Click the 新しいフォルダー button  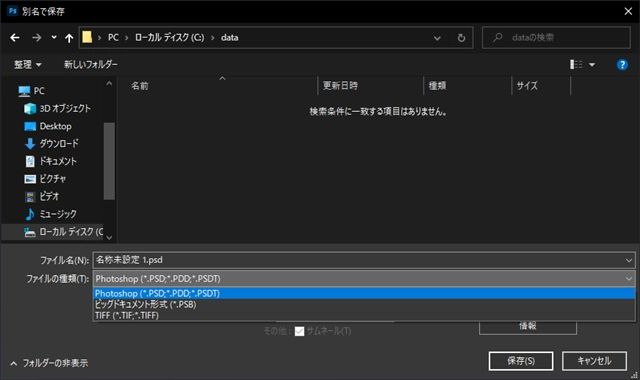91,64
